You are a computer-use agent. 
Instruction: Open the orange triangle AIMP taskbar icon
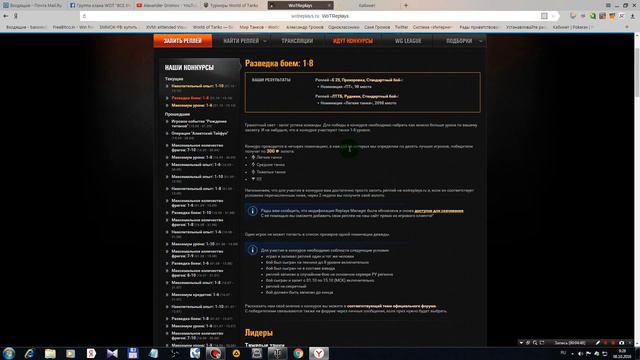(236, 353)
